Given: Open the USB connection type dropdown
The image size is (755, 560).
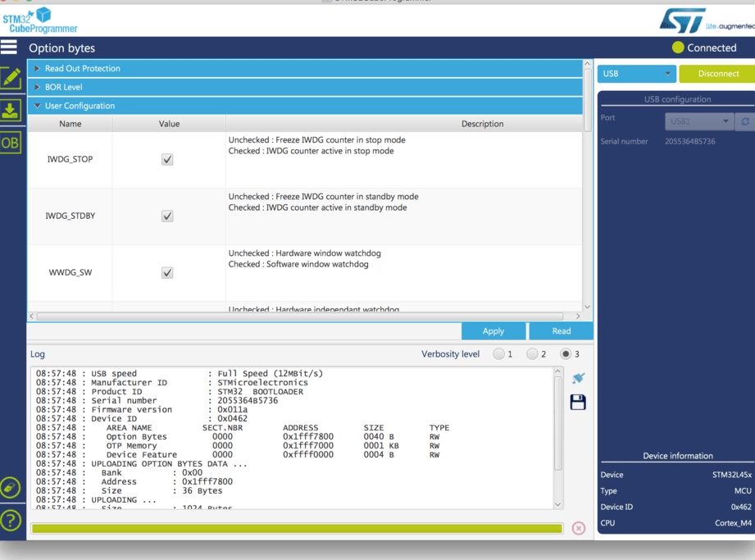Looking at the screenshot, I should coord(637,74).
